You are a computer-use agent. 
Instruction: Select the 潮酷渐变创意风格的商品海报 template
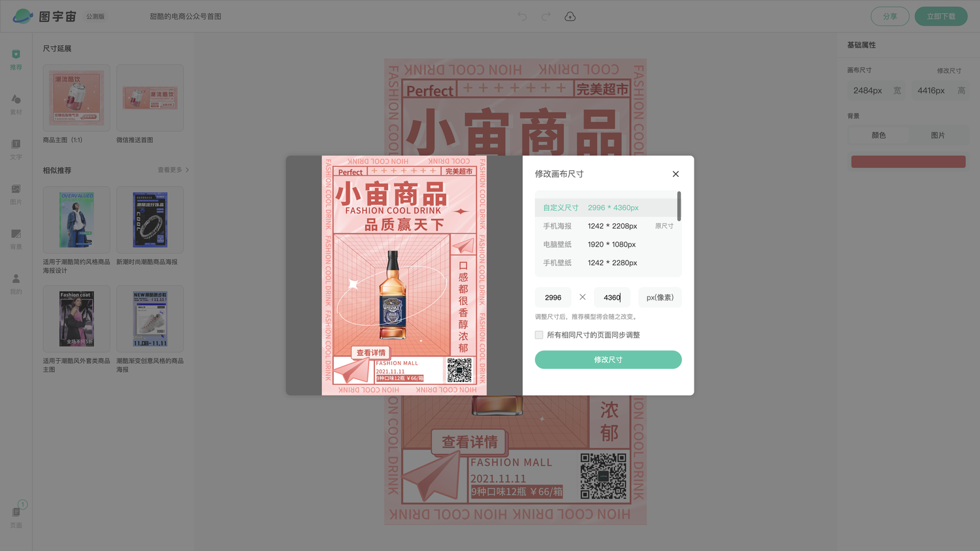[150, 319]
